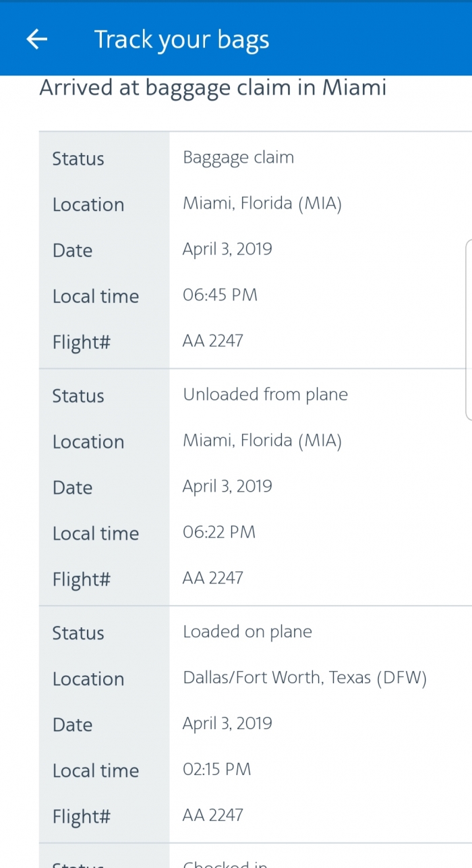This screenshot has height=868, width=472.
Task: Select the "Arrived at baggage claim in Miami" heading
Action: 213,88
